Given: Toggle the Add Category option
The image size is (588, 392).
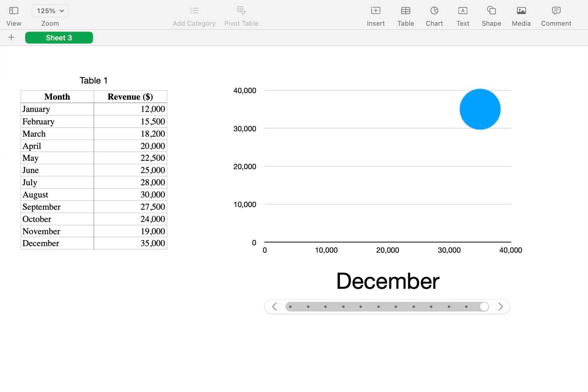Looking at the screenshot, I should click(x=194, y=15).
